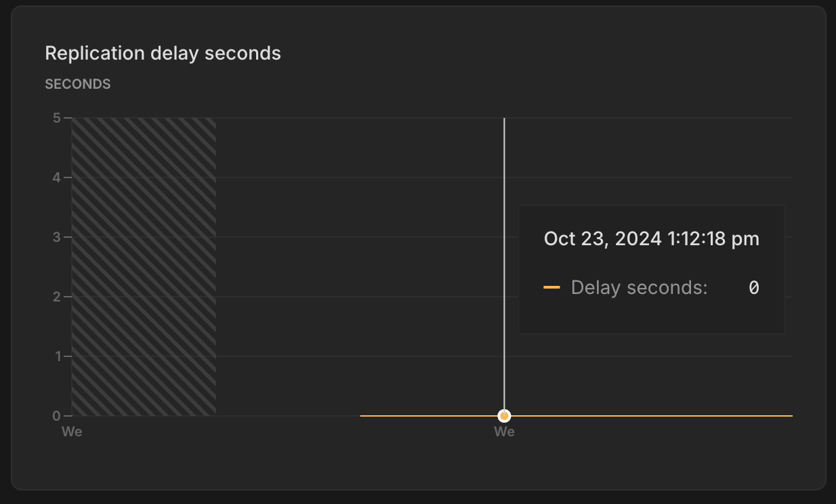Click the tooltip delay value 0
The height and width of the screenshot is (504, 836).
[753, 287]
